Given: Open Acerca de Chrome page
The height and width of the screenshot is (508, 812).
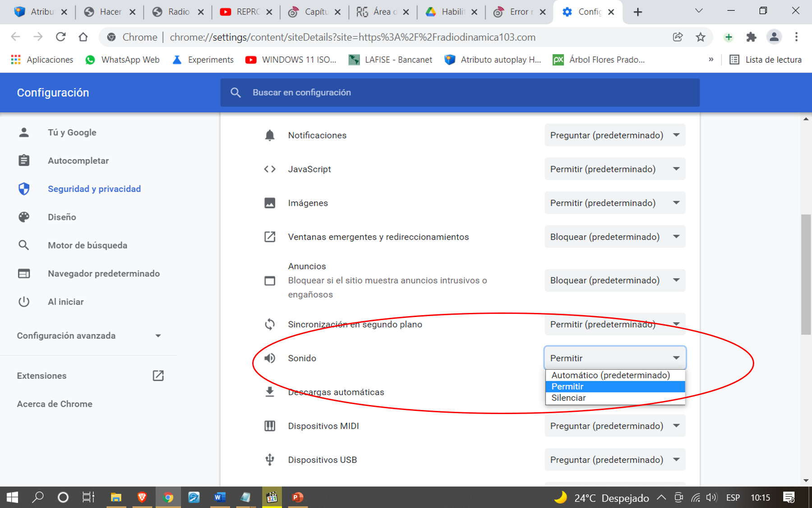Looking at the screenshot, I should [55, 404].
